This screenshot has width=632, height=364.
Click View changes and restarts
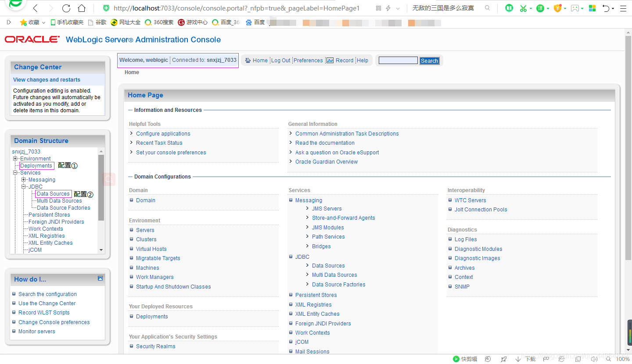(x=47, y=80)
